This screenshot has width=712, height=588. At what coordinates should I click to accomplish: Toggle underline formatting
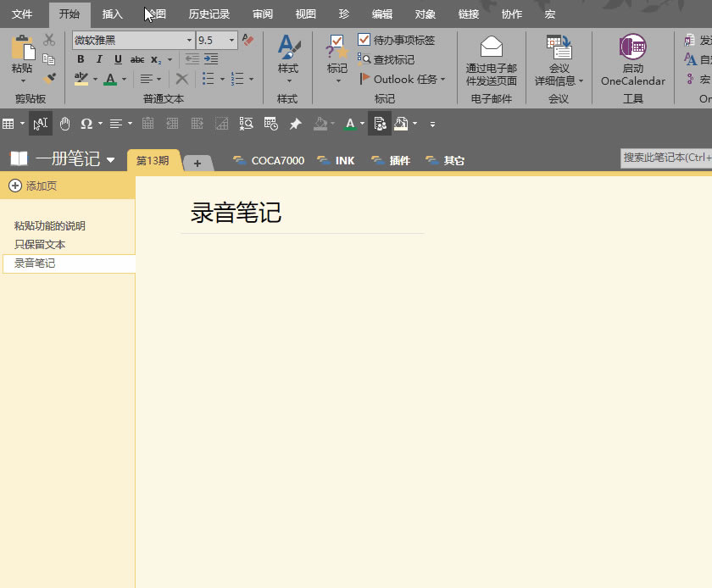[118, 59]
